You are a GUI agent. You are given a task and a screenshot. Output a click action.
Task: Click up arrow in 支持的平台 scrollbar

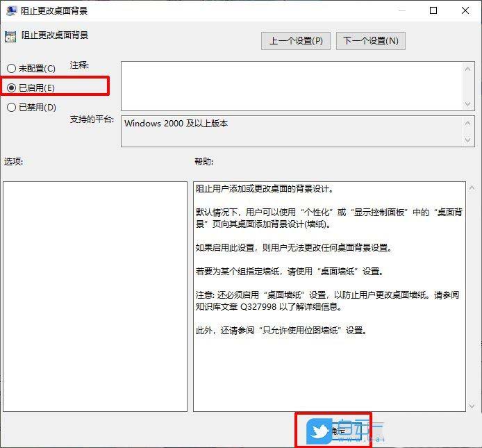468,122
